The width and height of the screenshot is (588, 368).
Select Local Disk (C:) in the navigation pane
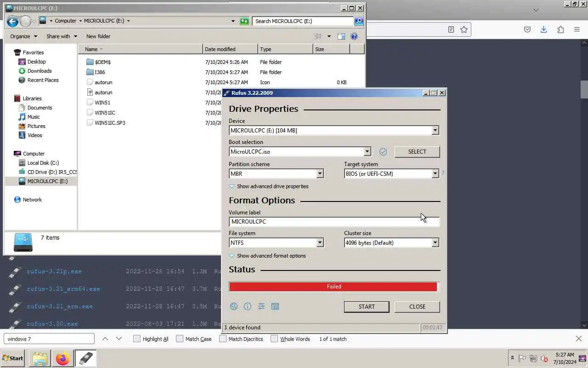[x=43, y=163]
